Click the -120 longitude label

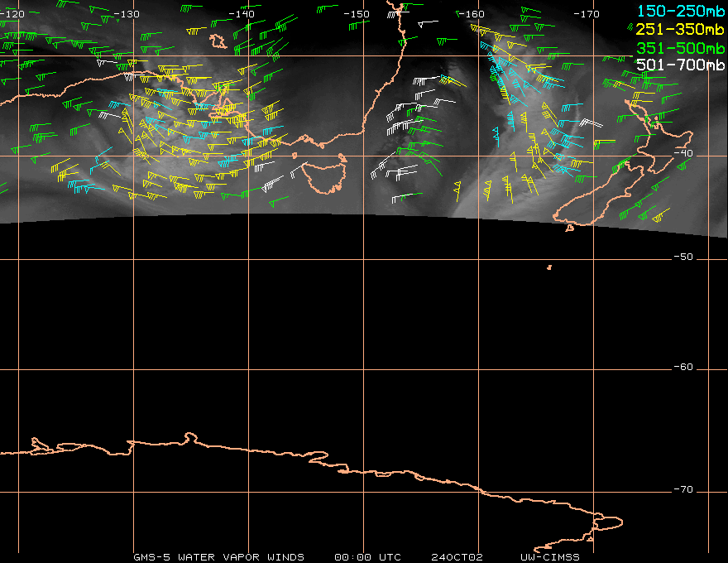[x=12, y=14]
